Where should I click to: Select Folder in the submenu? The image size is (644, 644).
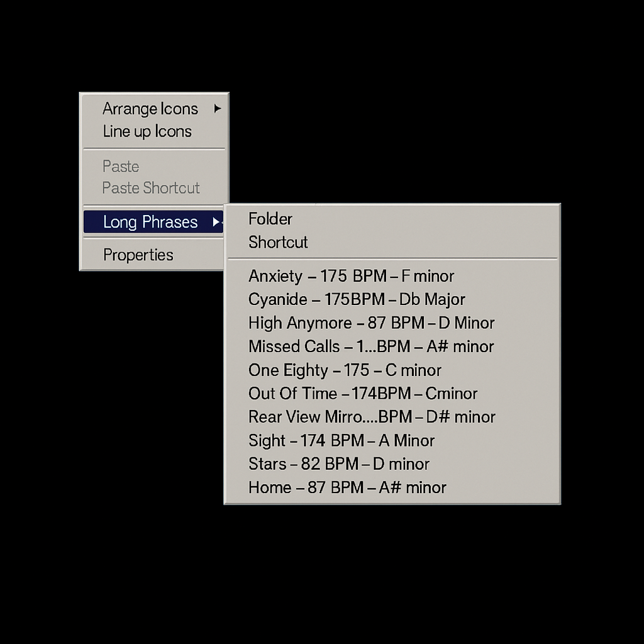392,219
